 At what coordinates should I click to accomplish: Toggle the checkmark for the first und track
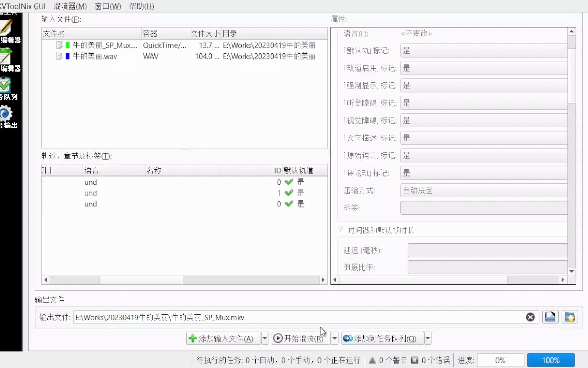click(289, 182)
